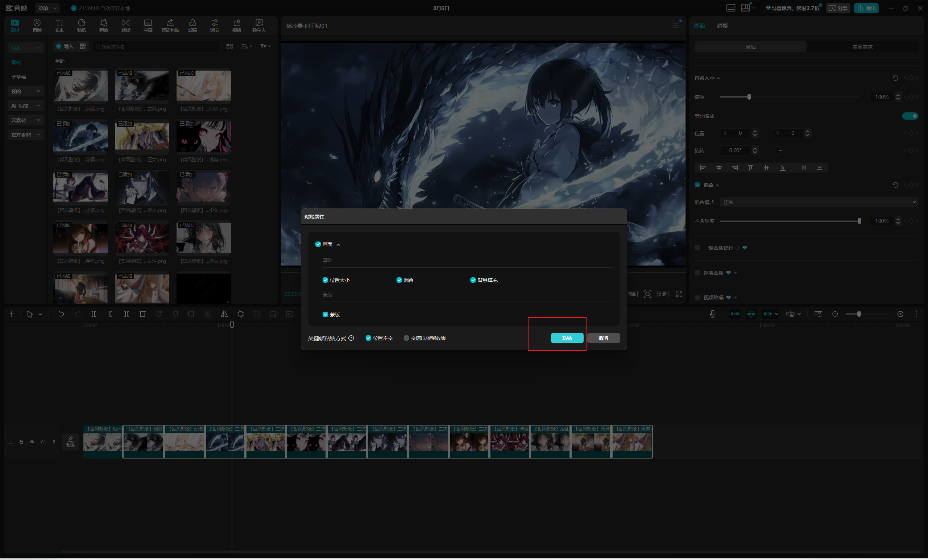
Task: Open the 字幕 captions panel
Action: [148, 26]
